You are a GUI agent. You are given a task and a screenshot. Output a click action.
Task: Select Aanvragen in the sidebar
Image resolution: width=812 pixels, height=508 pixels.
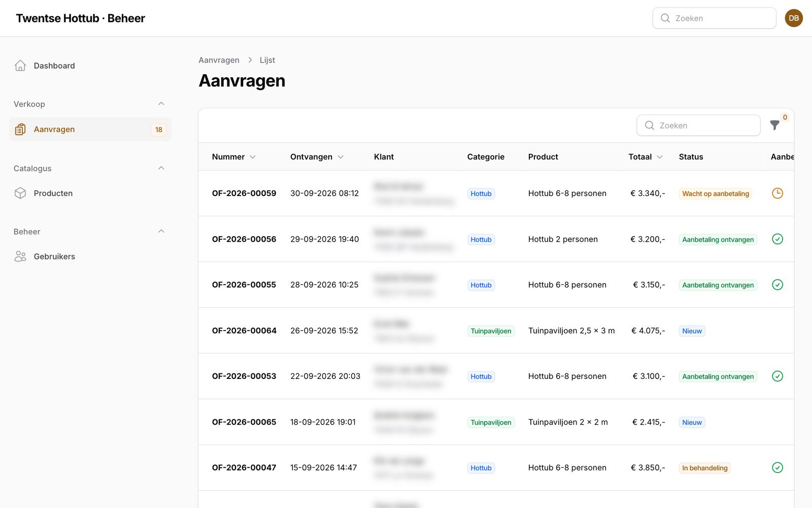(90, 130)
